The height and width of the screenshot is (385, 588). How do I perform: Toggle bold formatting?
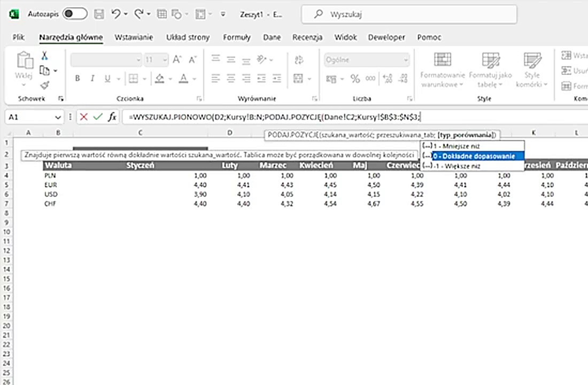click(x=78, y=79)
